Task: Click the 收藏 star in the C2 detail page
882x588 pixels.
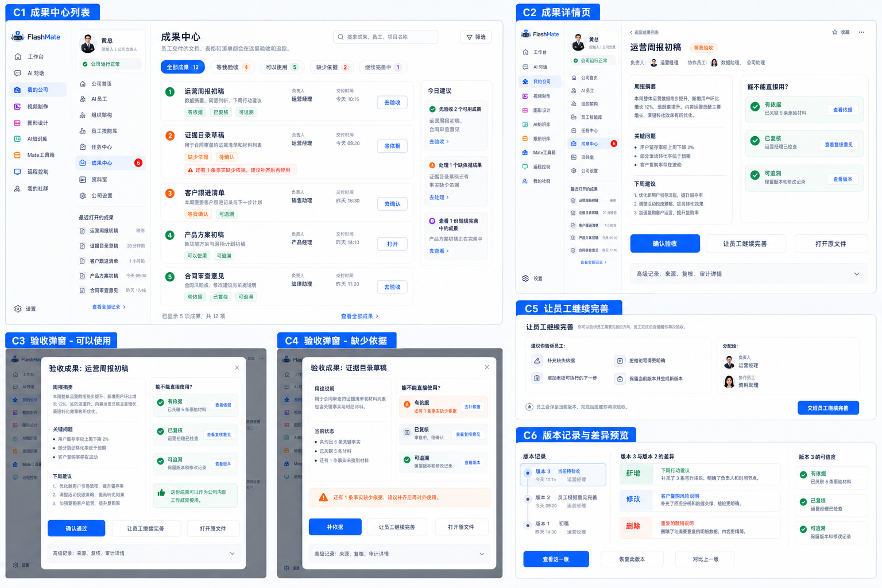Action: (841, 32)
